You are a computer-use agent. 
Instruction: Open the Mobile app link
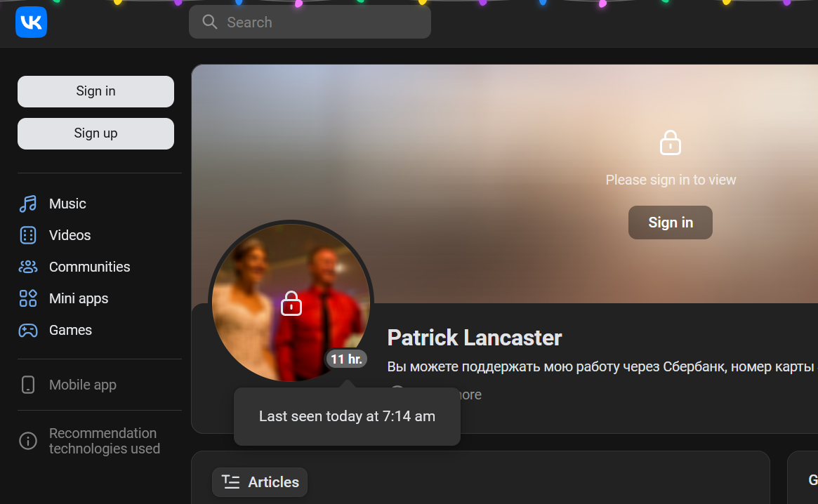pyautogui.click(x=83, y=385)
